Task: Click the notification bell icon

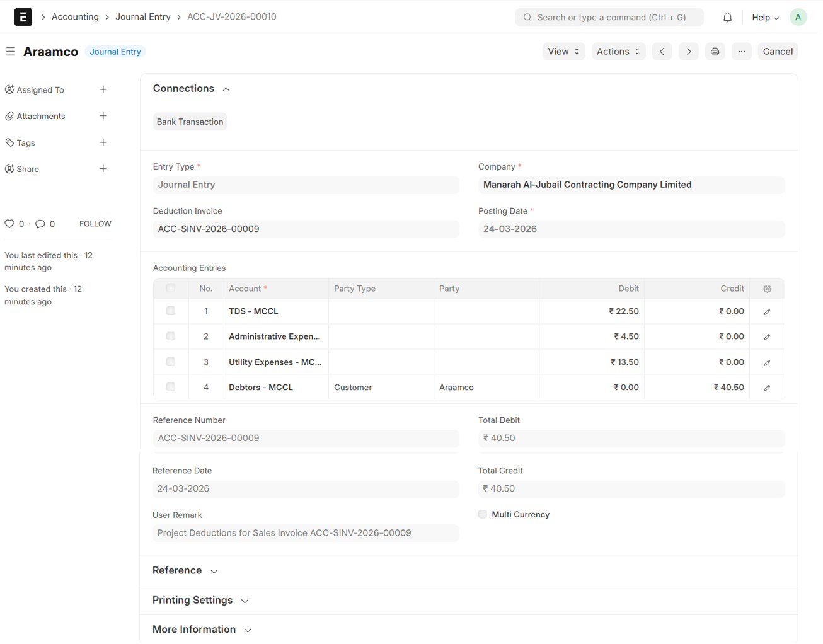Action: coord(727,18)
